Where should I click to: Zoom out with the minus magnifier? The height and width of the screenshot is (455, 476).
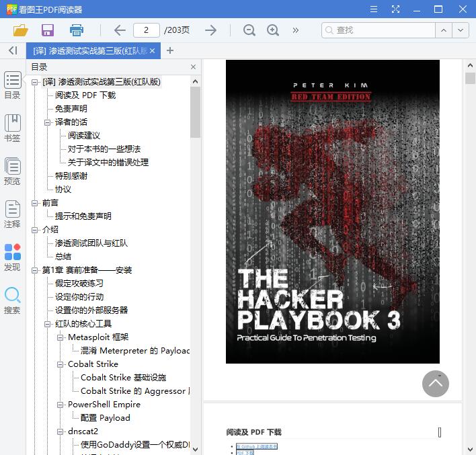click(x=249, y=30)
